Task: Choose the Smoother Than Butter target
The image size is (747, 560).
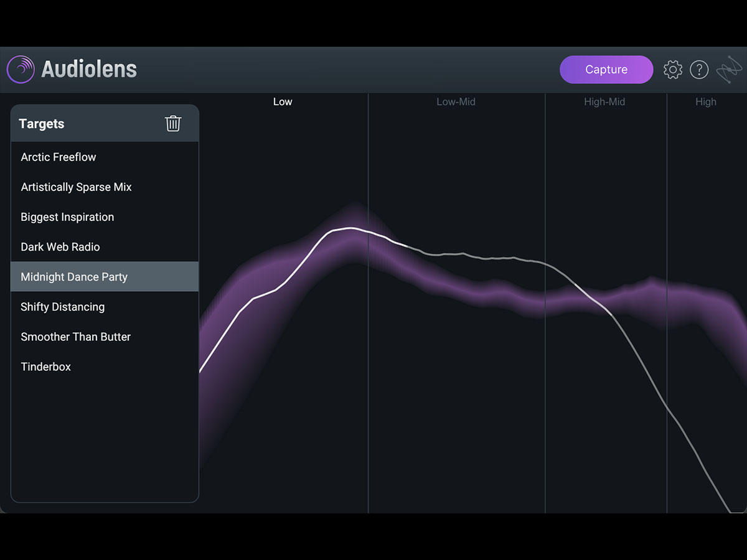Action: [x=75, y=337]
